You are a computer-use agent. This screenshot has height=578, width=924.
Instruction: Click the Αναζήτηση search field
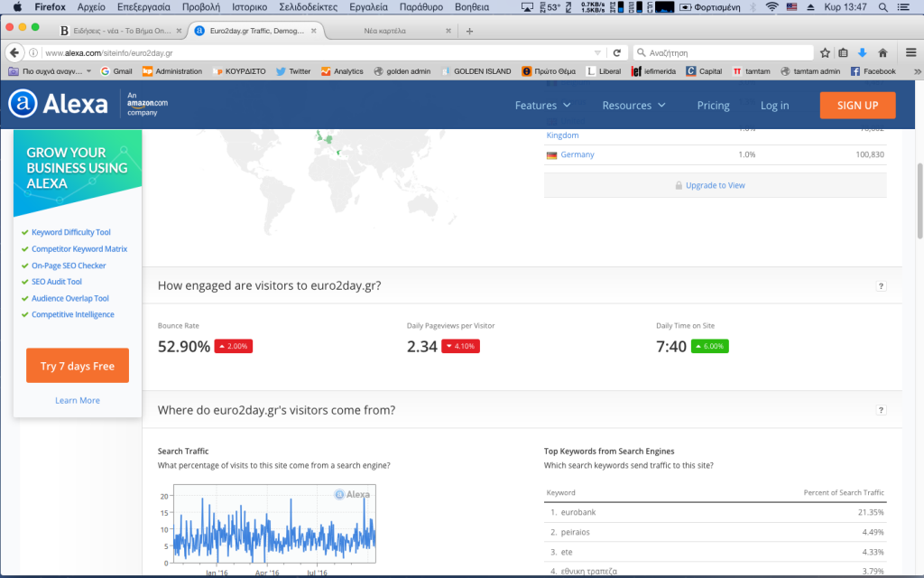click(725, 52)
